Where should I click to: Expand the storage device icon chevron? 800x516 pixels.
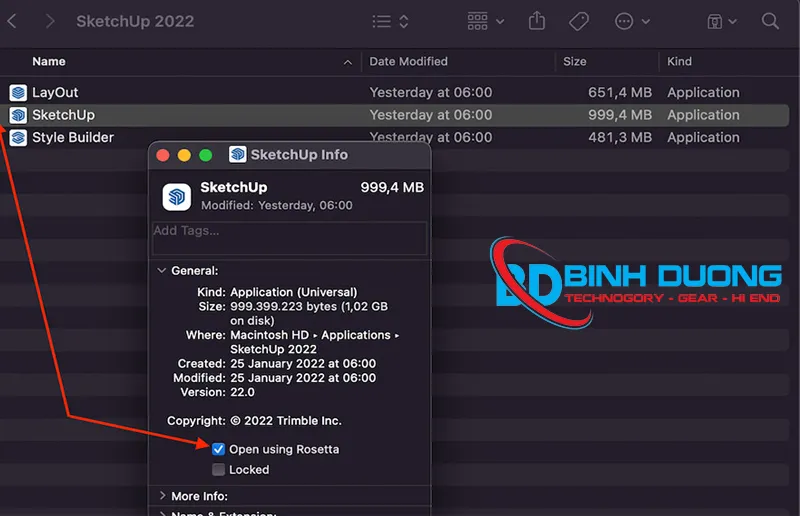point(733,21)
